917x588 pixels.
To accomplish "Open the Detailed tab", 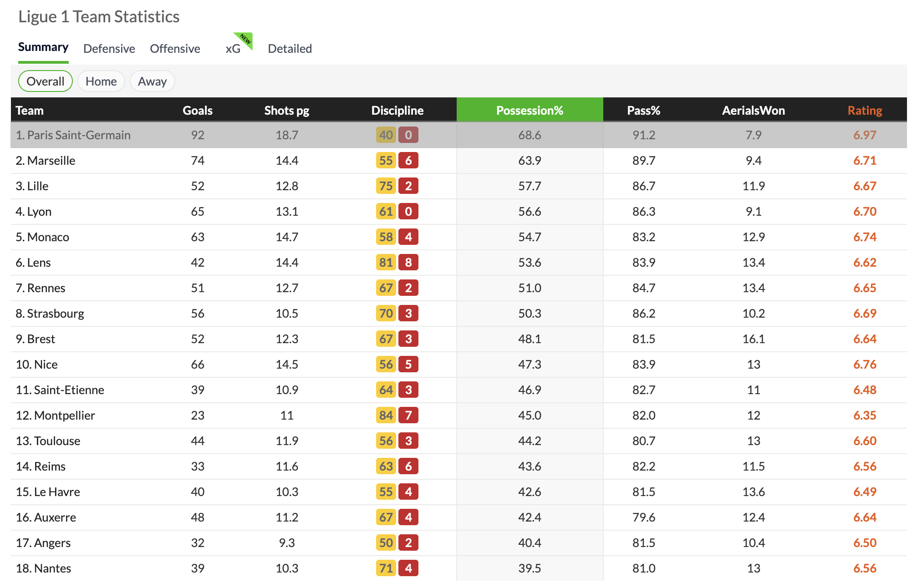I will click(x=290, y=49).
